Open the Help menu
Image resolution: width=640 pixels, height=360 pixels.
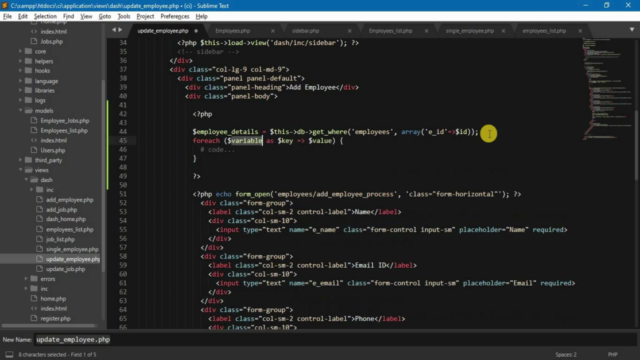pos(202,16)
